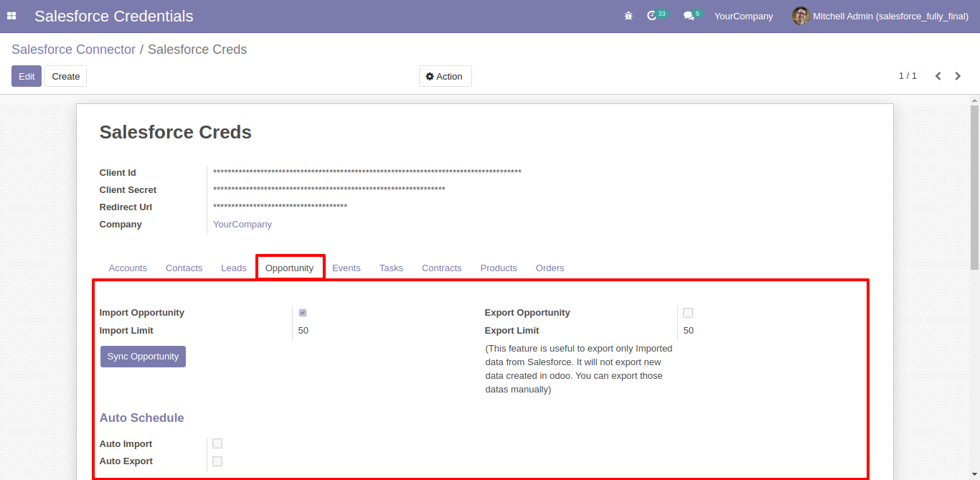Click the Export Opportunity label

coord(527,313)
